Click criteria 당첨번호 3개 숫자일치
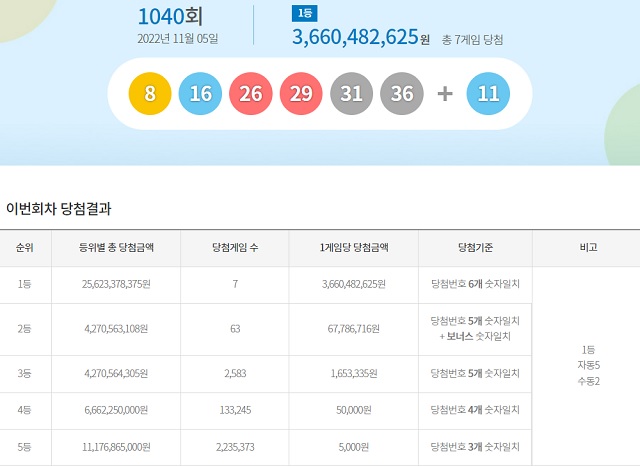640x466 pixels. click(x=476, y=447)
